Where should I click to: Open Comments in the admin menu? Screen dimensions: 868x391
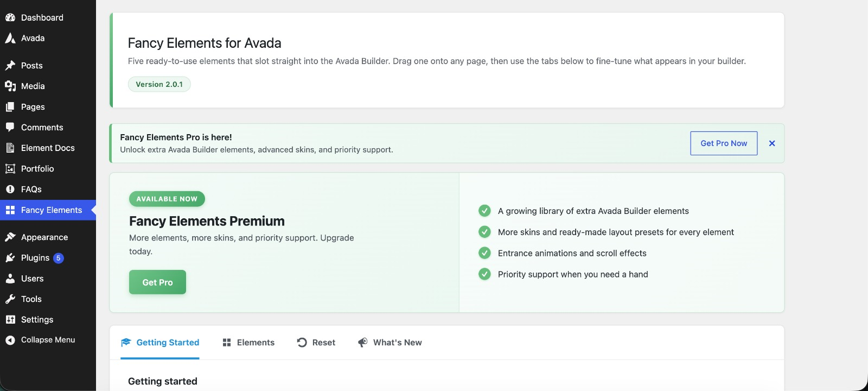pos(48,127)
